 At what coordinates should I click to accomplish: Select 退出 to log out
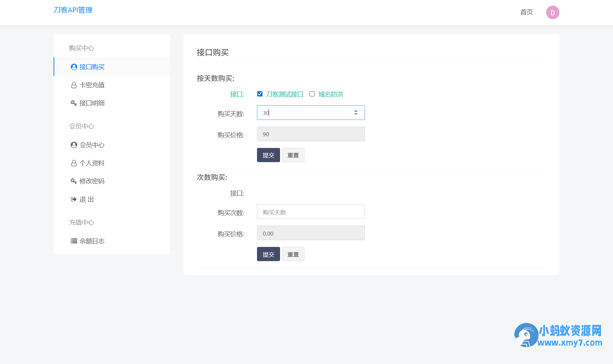(112, 199)
